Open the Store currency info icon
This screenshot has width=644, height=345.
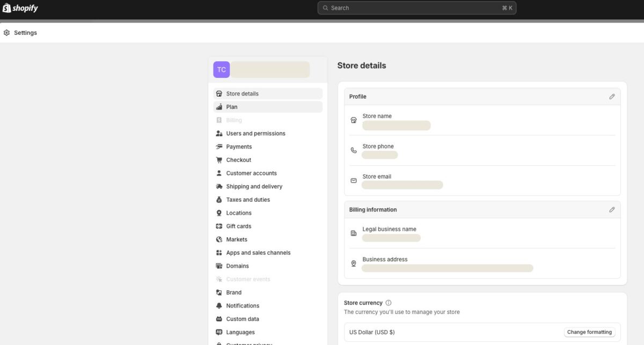tap(389, 303)
